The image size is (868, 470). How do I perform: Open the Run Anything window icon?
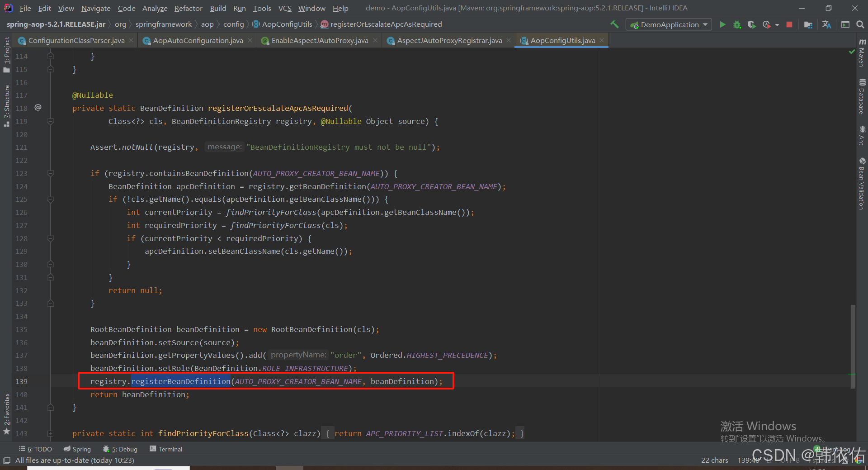845,24
